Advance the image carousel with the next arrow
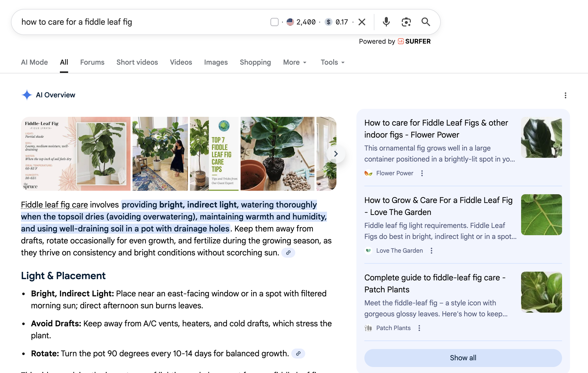588x373 pixels. [x=336, y=154]
